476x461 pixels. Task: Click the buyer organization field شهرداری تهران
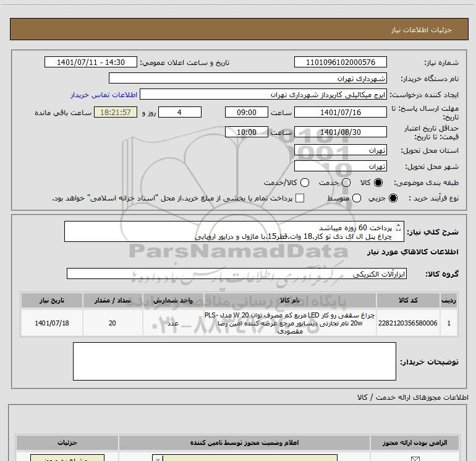[x=248, y=78]
